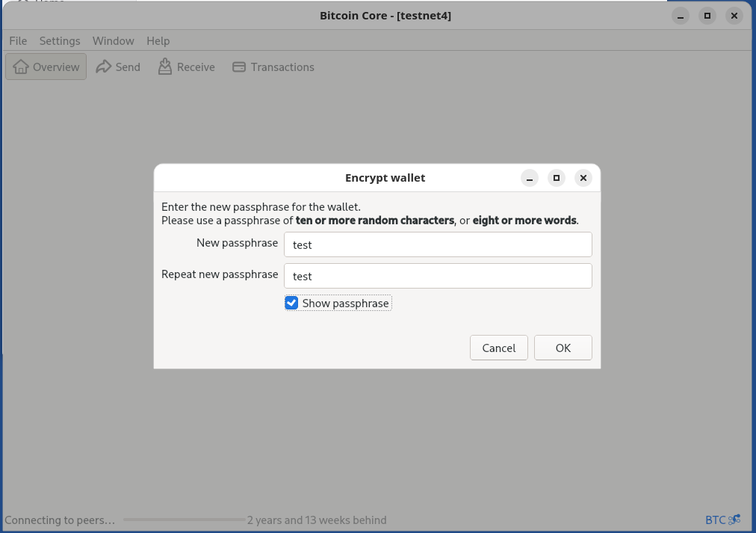Uncheck the Show passphrase checkbox
The image size is (756, 533).
click(x=291, y=303)
